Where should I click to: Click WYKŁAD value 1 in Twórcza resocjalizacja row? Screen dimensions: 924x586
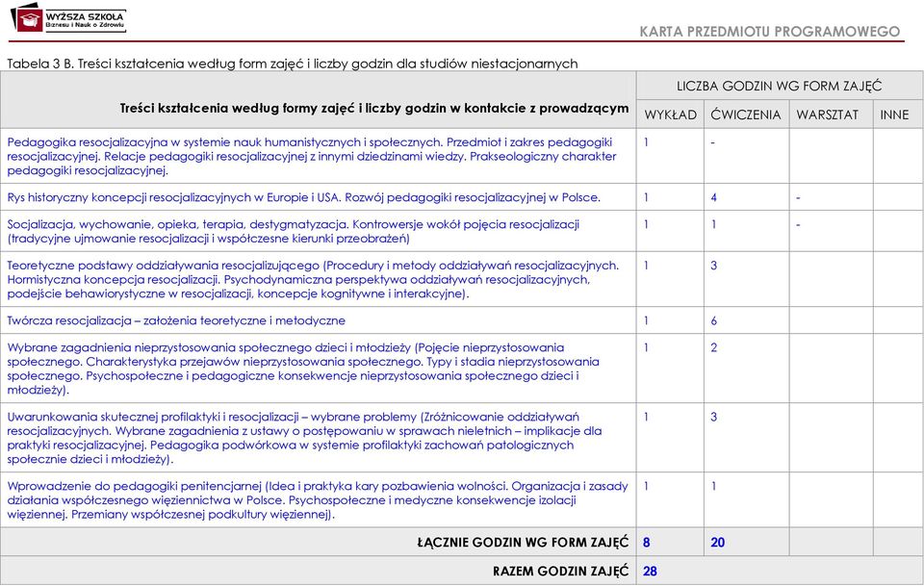tap(646, 321)
